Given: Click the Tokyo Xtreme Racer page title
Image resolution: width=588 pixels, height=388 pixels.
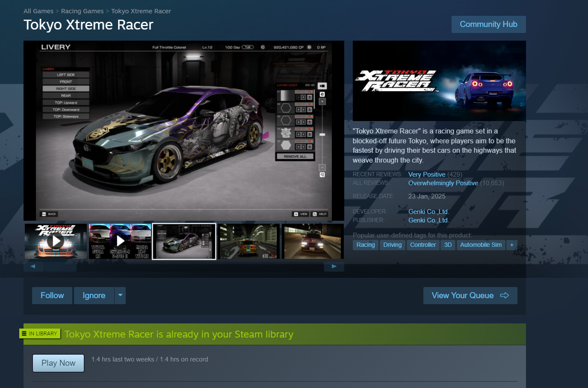Looking at the screenshot, I should click(x=89, y=25).
